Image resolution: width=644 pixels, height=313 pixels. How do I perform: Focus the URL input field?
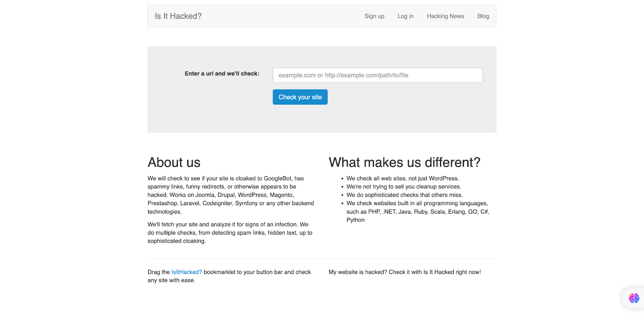[x=378, y=75]
